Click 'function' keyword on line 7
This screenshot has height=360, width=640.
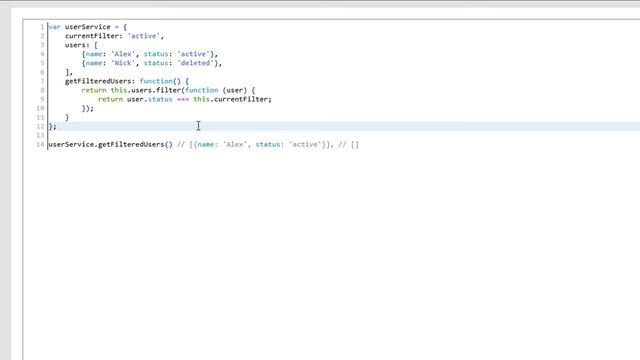coord(156,81)
